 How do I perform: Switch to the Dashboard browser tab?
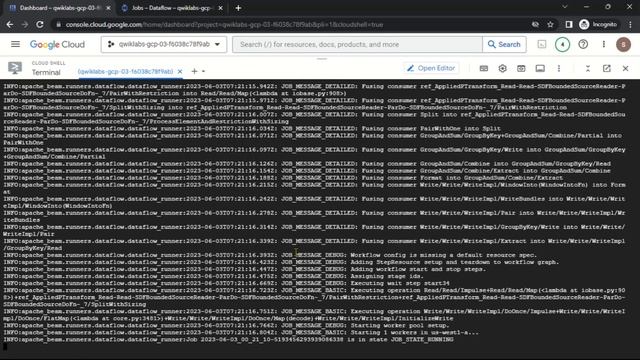[59, 8]
